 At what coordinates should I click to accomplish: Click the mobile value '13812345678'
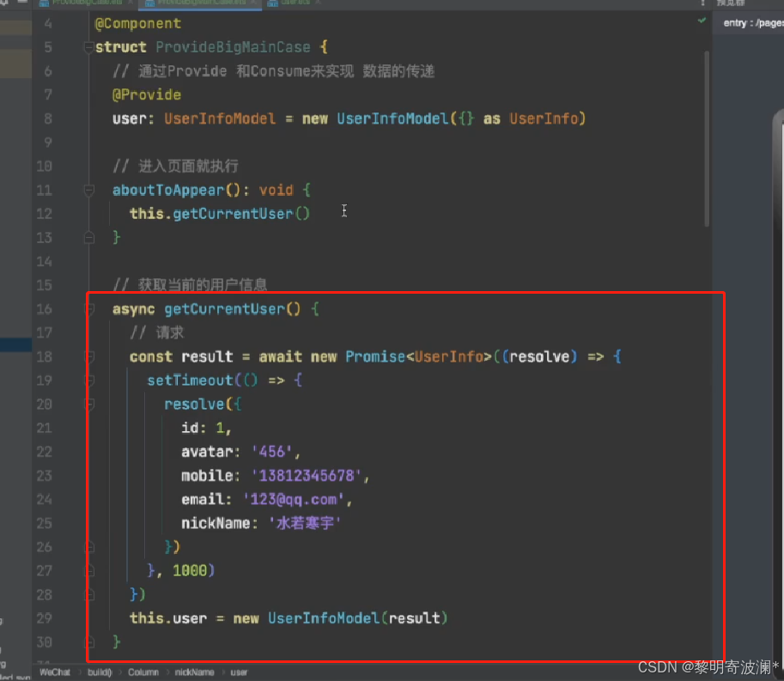point(306,476)
